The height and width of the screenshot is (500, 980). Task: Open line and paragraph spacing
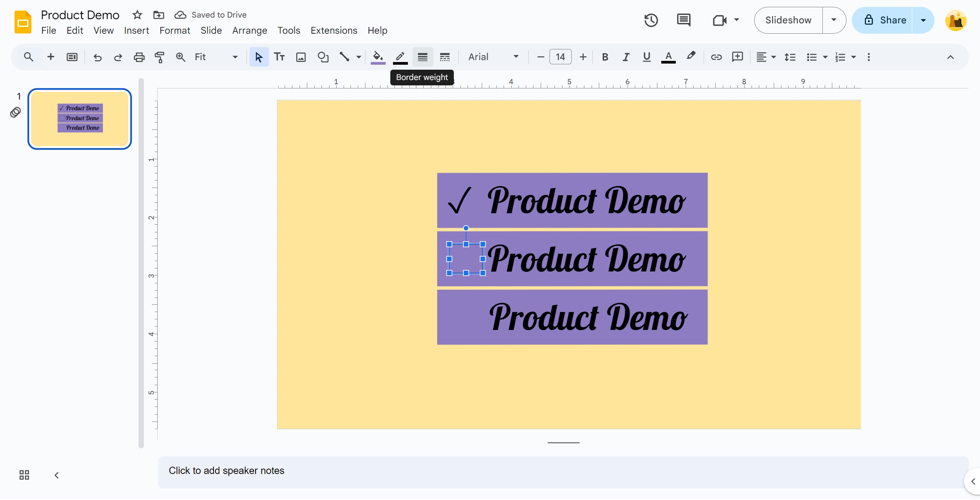pos(790,57)
